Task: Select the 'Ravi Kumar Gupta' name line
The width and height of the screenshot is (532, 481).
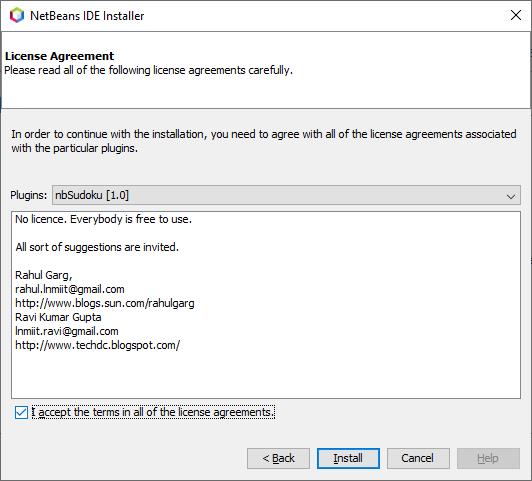Action: (58, 317)
